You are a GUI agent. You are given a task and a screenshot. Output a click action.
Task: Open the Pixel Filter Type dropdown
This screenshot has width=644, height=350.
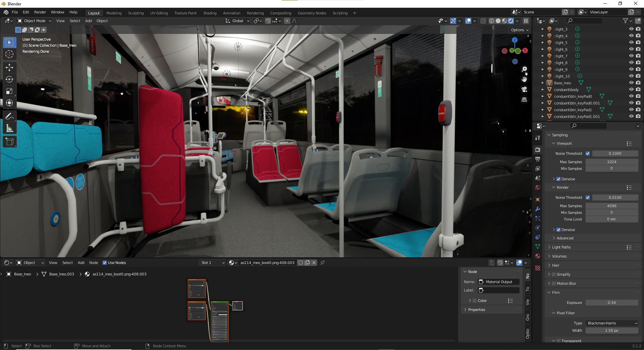pyautogui.click(x=611, y=323)
